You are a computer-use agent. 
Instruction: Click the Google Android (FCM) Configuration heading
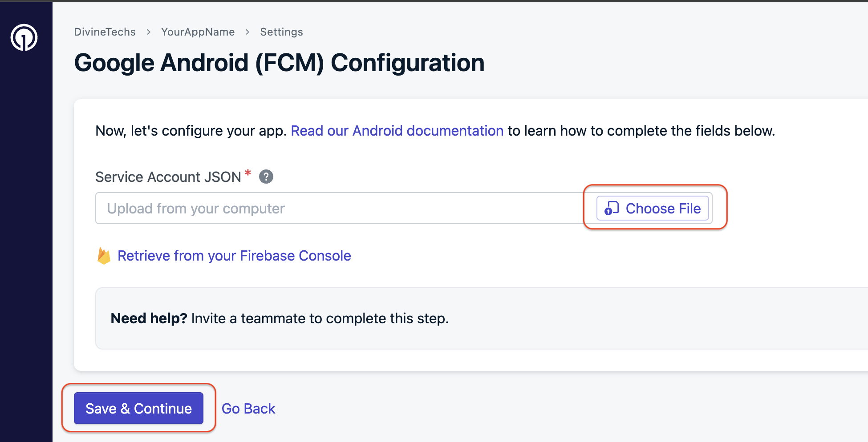pos(279,63)
